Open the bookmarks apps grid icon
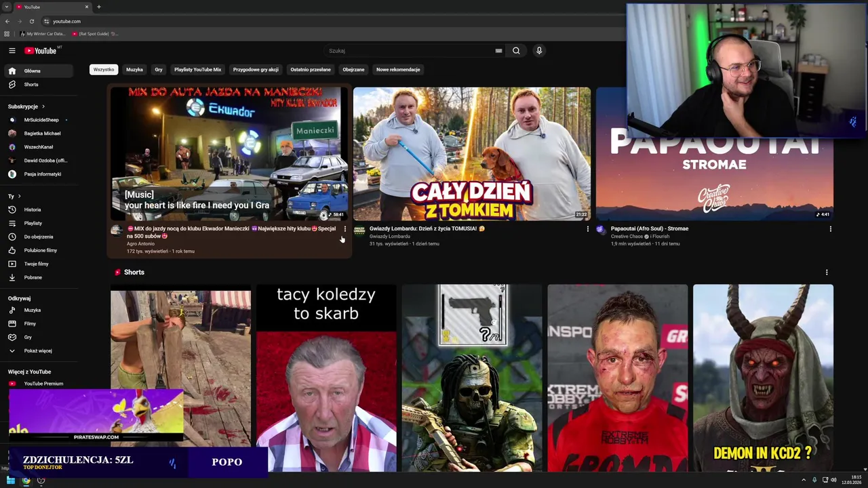The width and height of the screenshot is (868, 488). tap(7, 33)
